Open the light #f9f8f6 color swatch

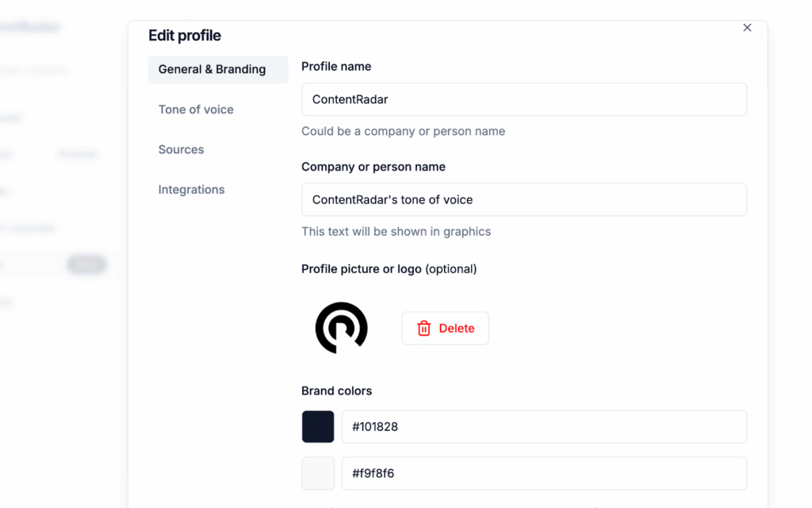click(x=318, y=473)
